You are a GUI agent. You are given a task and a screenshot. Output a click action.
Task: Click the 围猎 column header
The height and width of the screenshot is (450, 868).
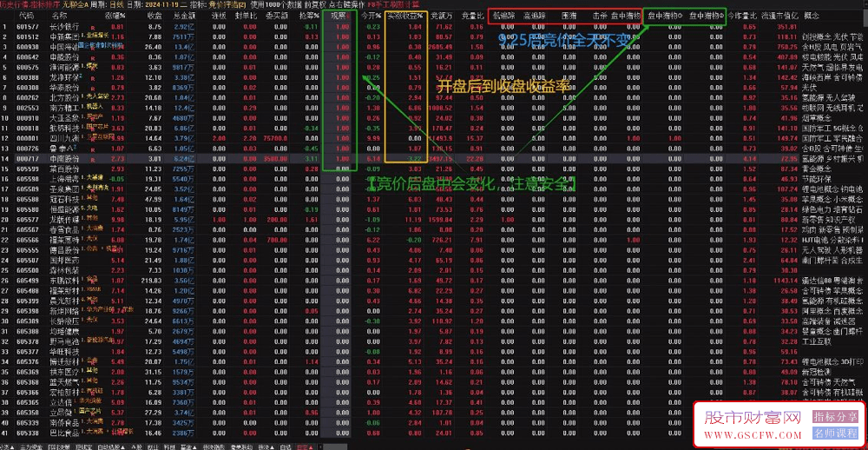click(x=569, y=16)
